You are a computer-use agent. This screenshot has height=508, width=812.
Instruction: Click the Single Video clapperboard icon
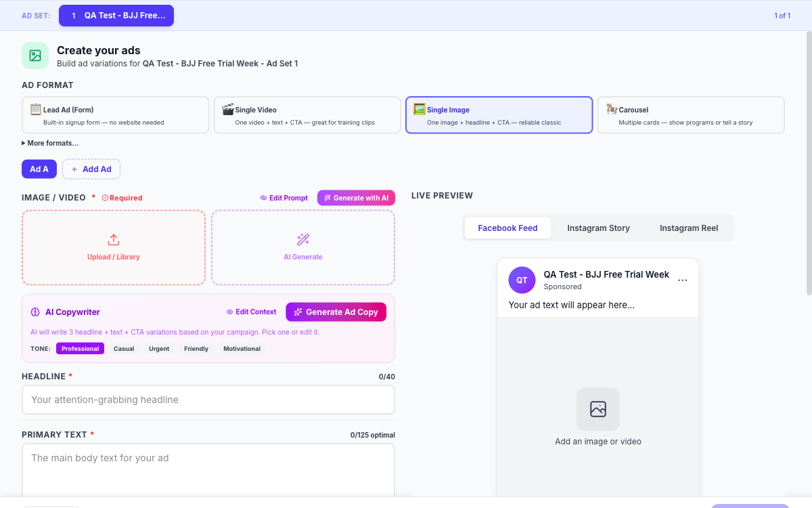228,109
